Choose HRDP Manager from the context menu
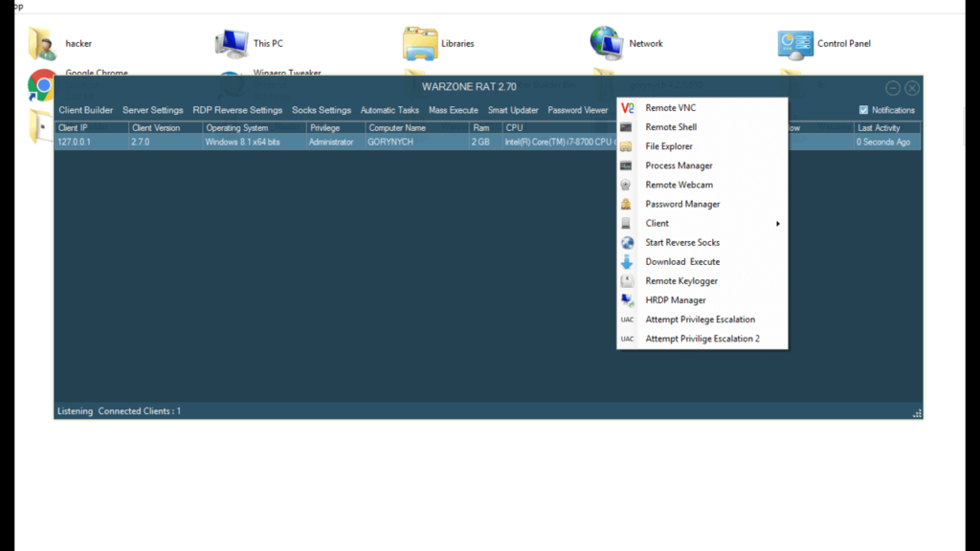This screenshot has width=980, height=551. point(676,300)
